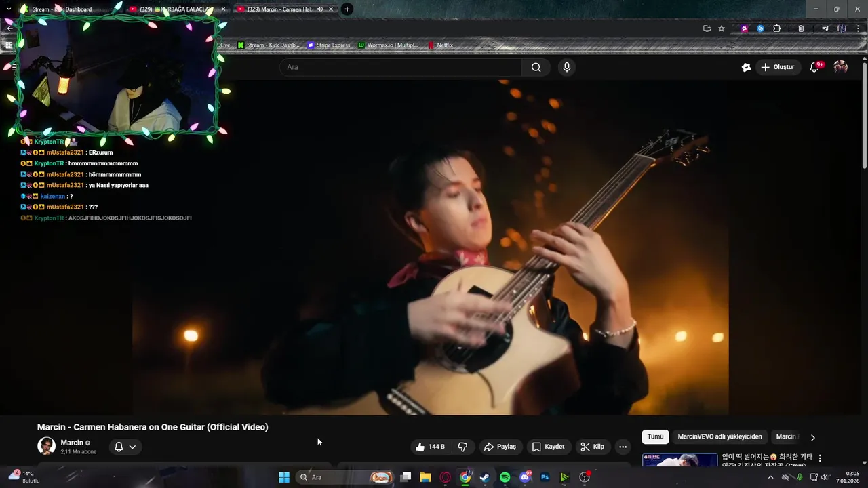Switch to the KURBAĞA BALAÇLA browser tab
Viewport: 868px width, 488px height.
tap(175, 9)
